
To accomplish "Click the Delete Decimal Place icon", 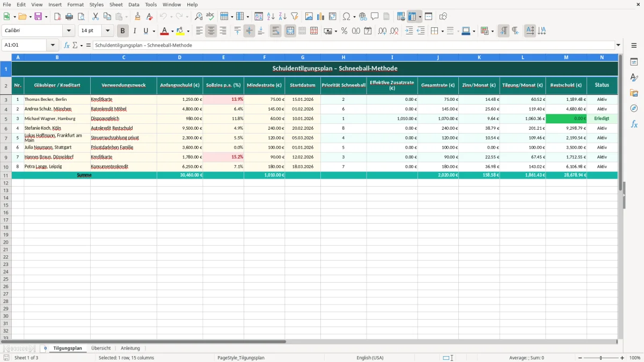I will pyautogui.click(x=394, y=31).
